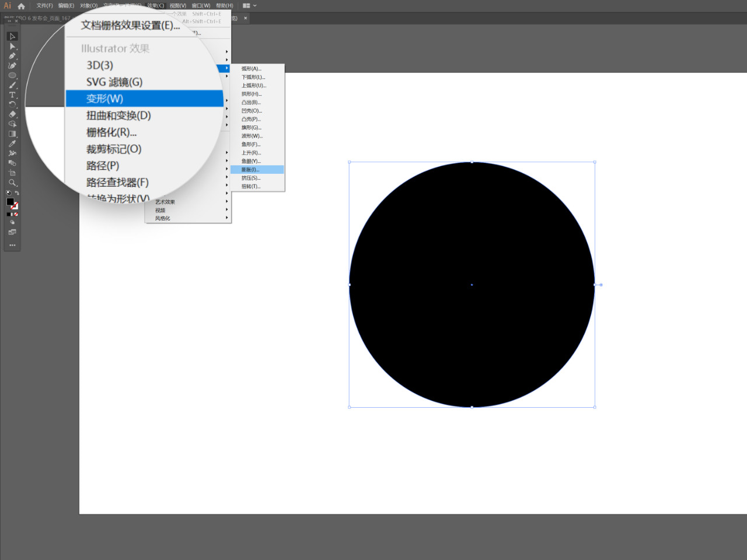This screenshot has height=560, width=747.
Task: Choose 扭转(T)... warp option
Action: (257, 187)
